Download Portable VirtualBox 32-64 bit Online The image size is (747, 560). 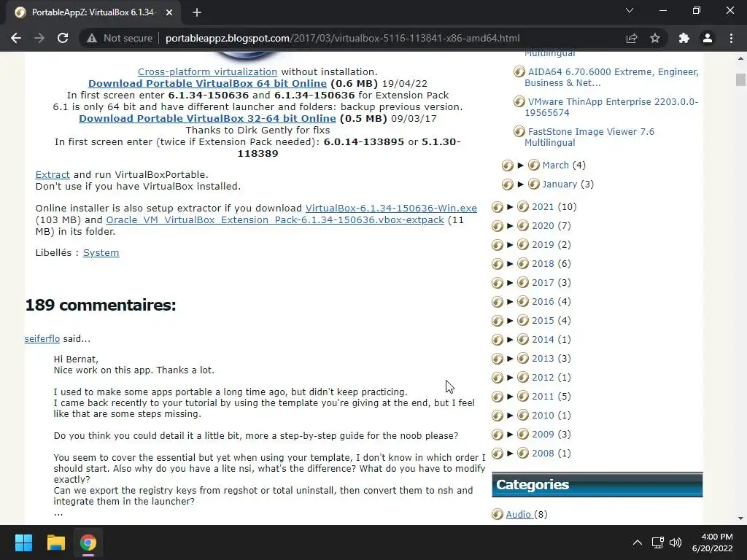pyautogui.click(x=207, y=119)
